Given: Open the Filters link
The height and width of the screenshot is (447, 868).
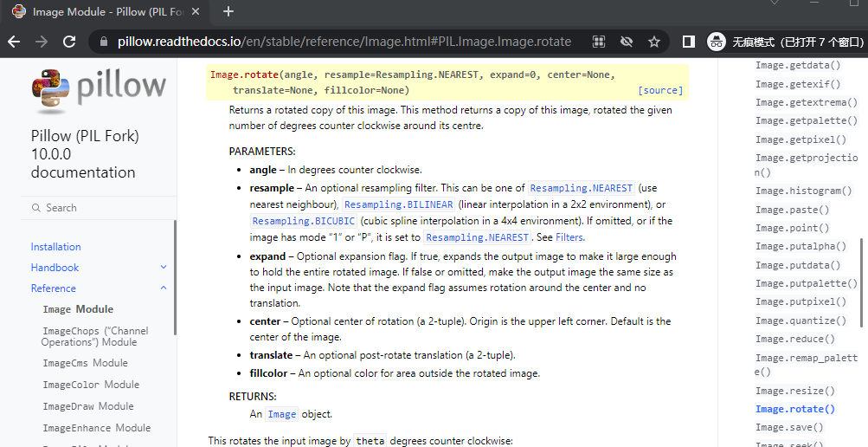Looking at the screenshot, I should (x=569, y=237).
